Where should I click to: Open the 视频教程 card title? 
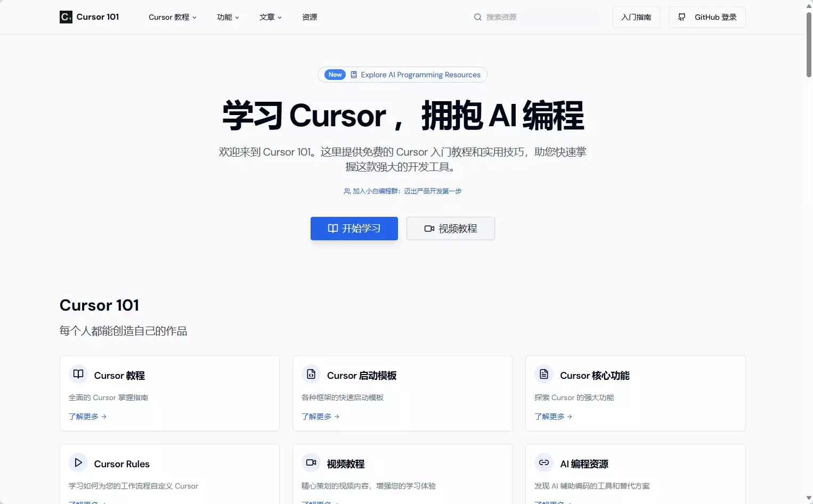click(346, 464)
